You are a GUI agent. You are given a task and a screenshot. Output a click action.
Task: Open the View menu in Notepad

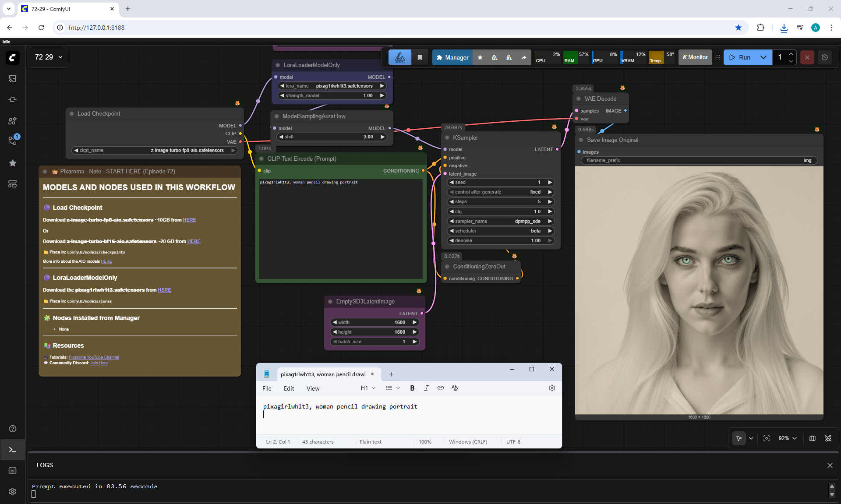[x=313, y=388]
